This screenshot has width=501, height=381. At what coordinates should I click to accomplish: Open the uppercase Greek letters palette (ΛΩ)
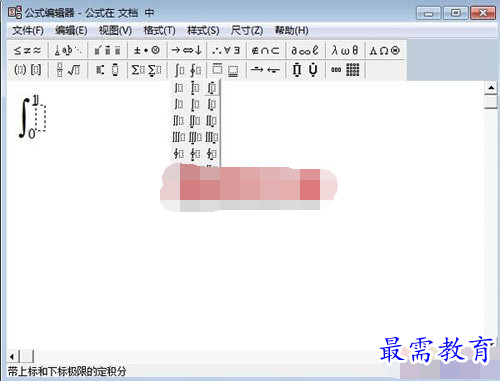point(385,51)
